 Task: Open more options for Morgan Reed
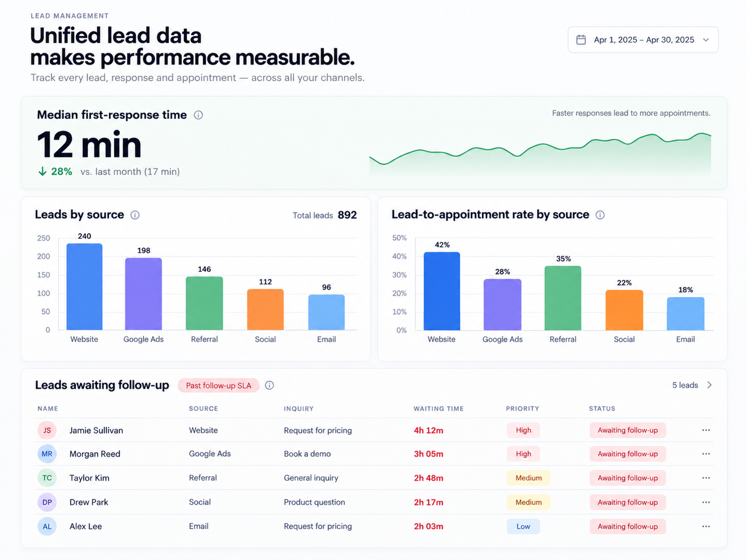click(x=706, y=454)
